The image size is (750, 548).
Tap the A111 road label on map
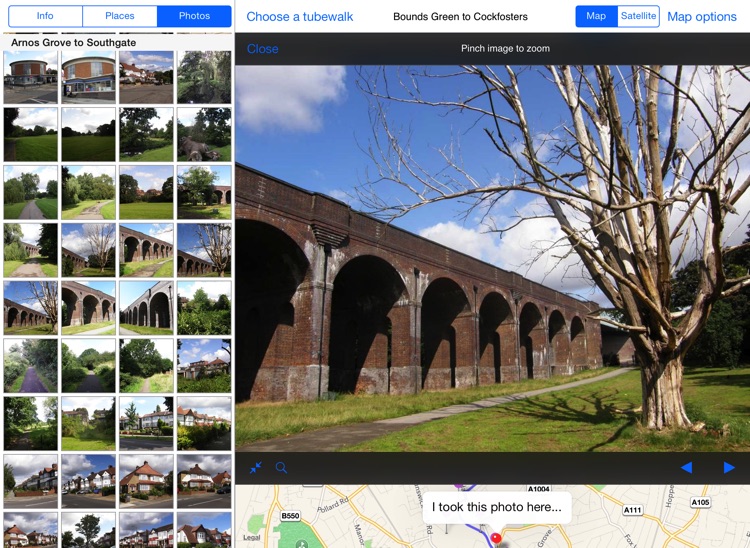(632, 510)
